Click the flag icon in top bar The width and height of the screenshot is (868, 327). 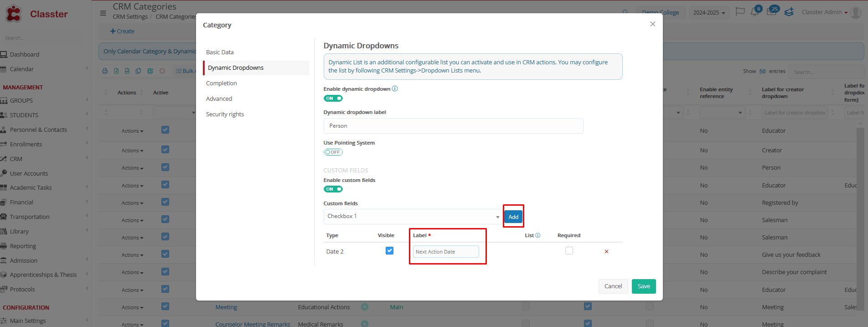740,12
